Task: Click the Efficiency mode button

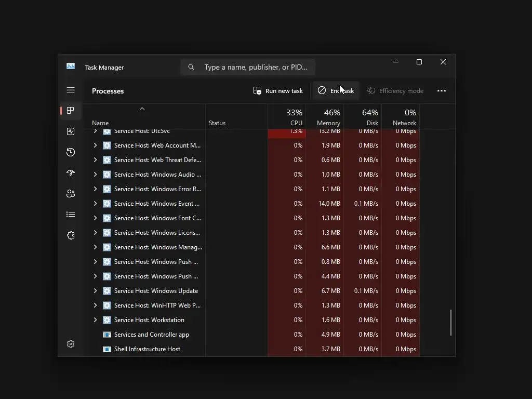Action: tap(395, 90)
